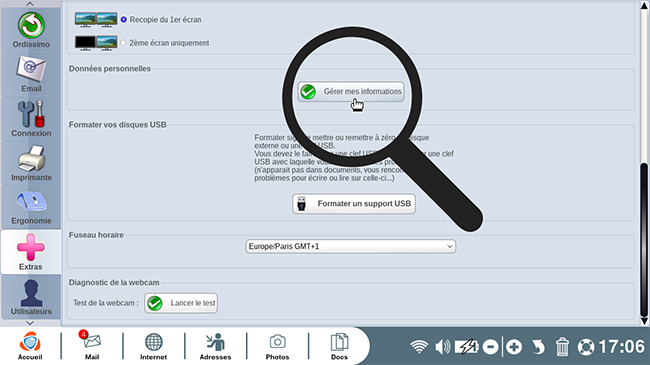The width and height of the screenshot is (650, 365).
Task: Click the sidebar down chevron
Action: [x=30, y=323]
